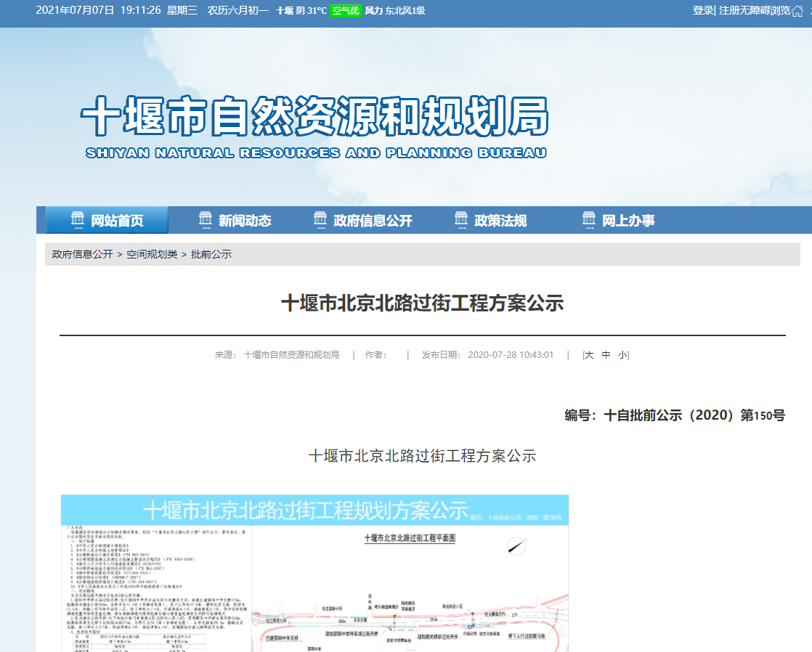Click the icon beside 网上办事
The image size is (812, 652).
tap(589, 219)
